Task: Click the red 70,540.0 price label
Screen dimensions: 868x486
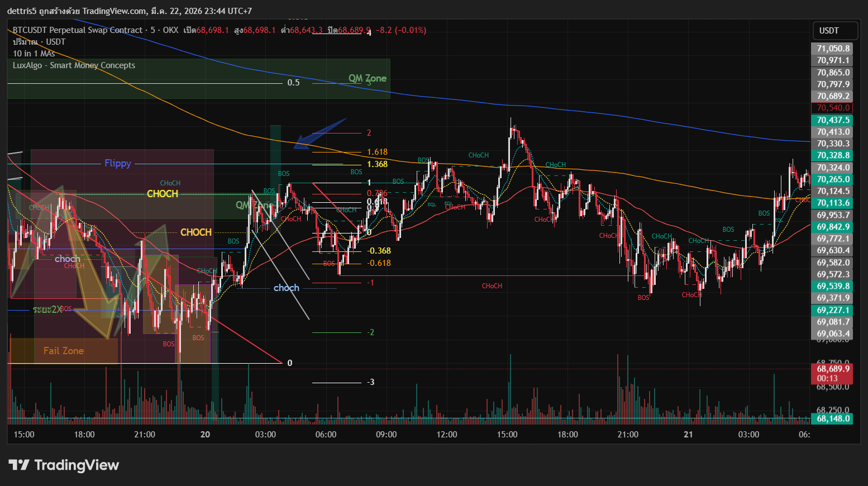Action: (833, 108)
